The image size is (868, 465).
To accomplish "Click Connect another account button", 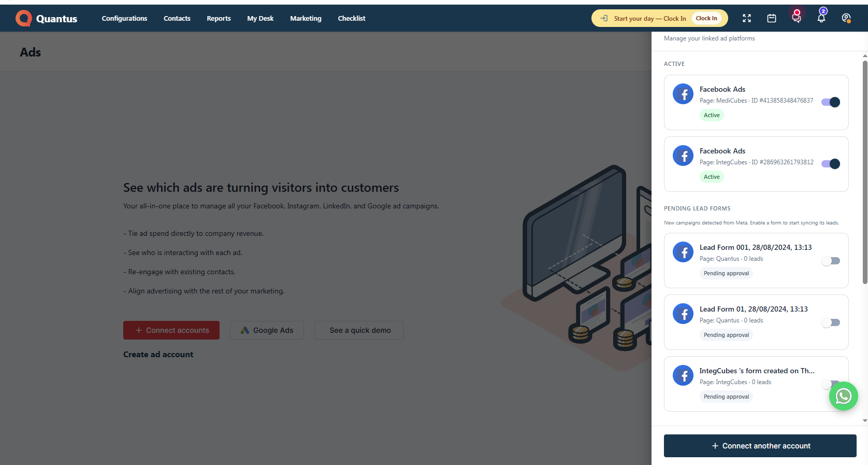I will [x=760, y=446].
